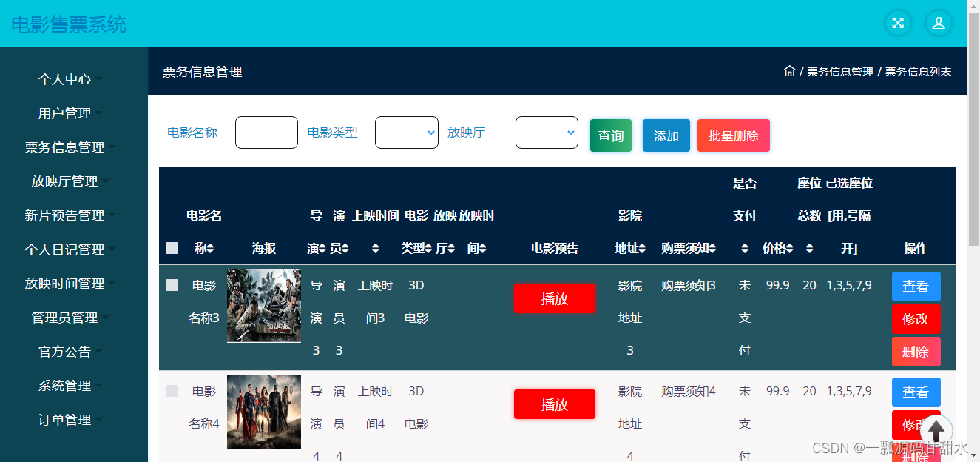Open 系统管理 in the sidebar

coord(70,386)
